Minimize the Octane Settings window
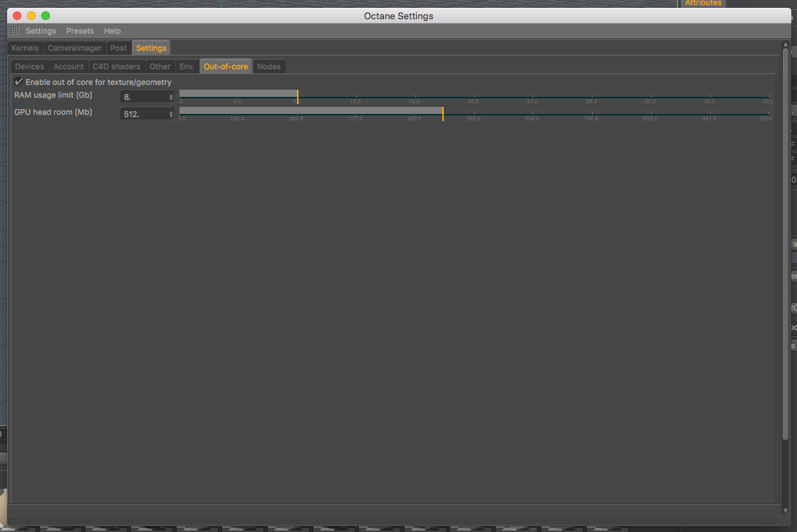 tap(31, 16)
